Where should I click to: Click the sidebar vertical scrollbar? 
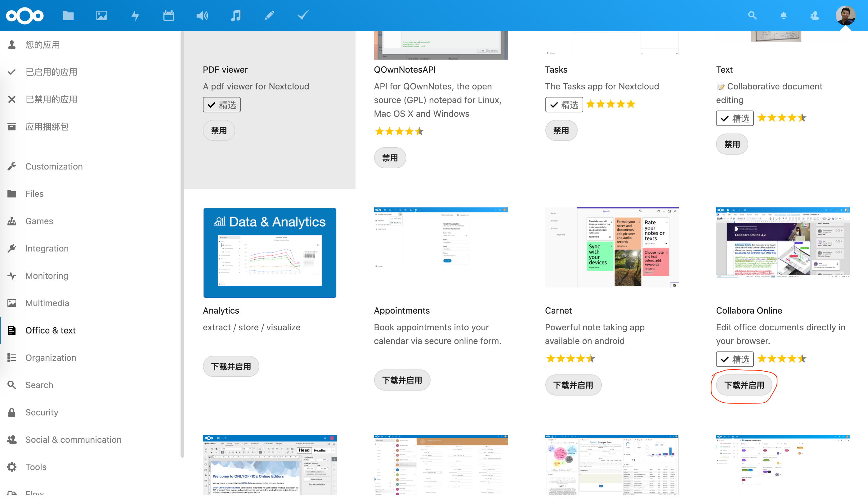point(182,244)
